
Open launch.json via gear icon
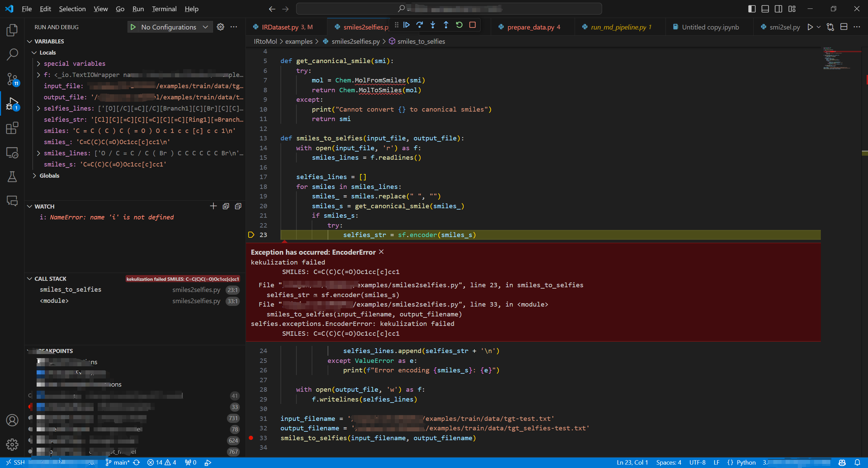tap(220, 27)
